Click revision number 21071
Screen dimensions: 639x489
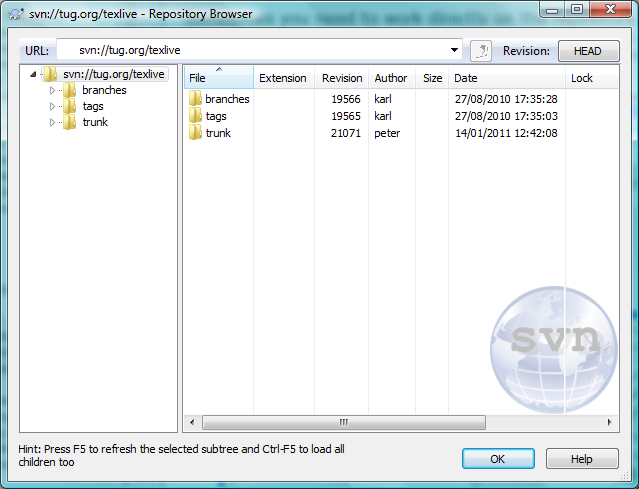[x=346, y=133]
